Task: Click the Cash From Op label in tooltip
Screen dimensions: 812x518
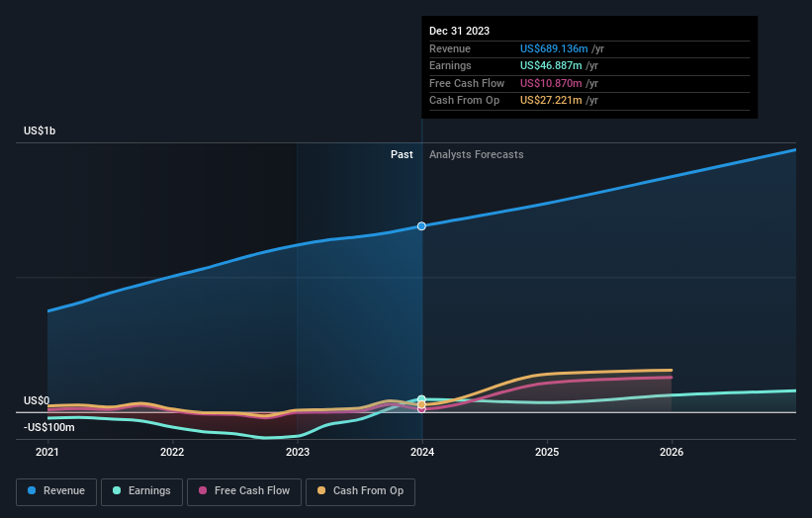Action: coord(465,101)
